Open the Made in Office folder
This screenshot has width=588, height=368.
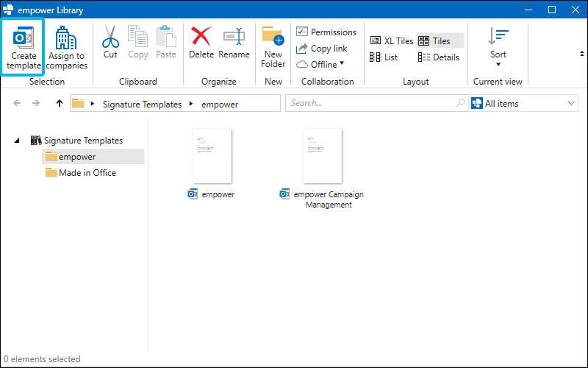pos(81,173)
